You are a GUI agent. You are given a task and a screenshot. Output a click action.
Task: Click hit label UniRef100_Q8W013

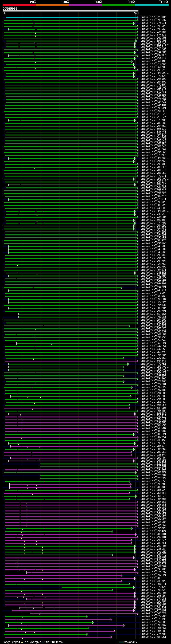[x=153, y=197]
